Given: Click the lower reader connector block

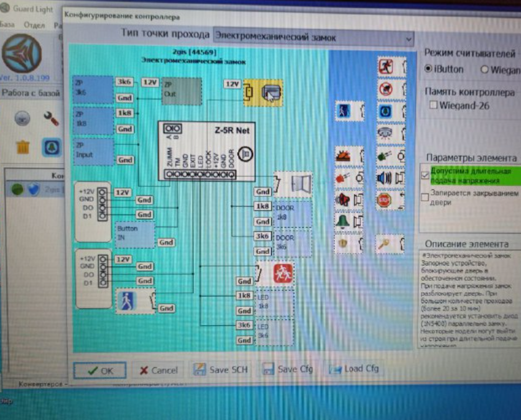Looking at the screenshot, I should click(94, 279).
